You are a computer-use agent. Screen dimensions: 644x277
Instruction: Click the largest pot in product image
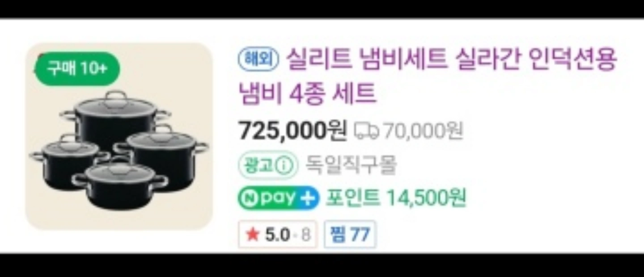coord(115,119)
